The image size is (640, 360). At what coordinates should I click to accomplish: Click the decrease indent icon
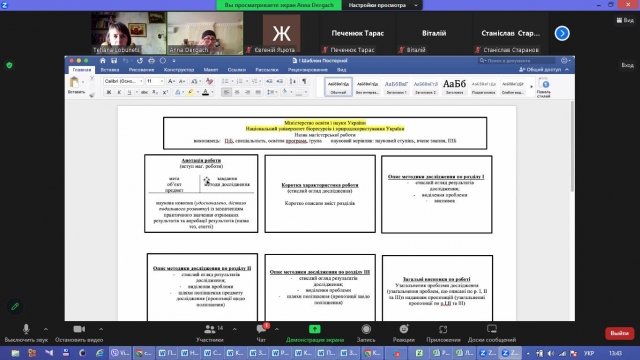[269, 81]
